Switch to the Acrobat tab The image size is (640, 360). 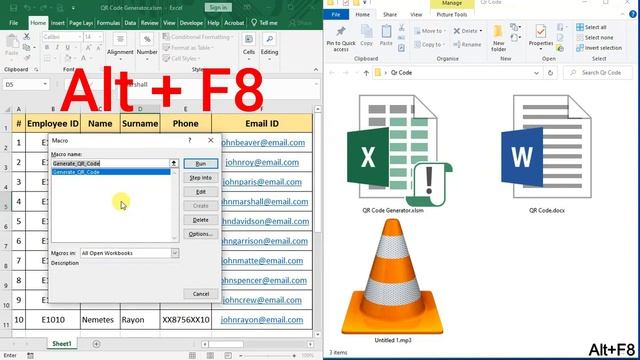click(234, 23)
